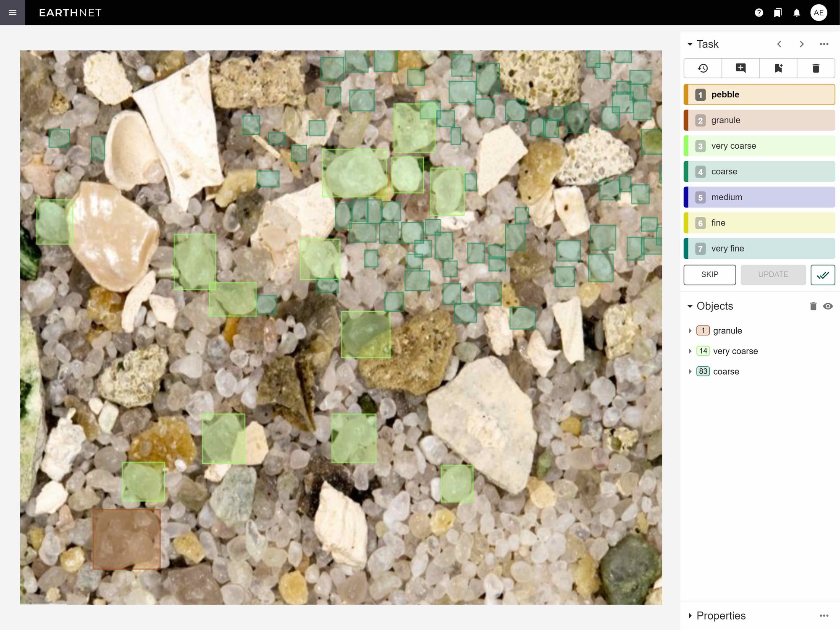Click the medium label color swatch

point(686,197)
